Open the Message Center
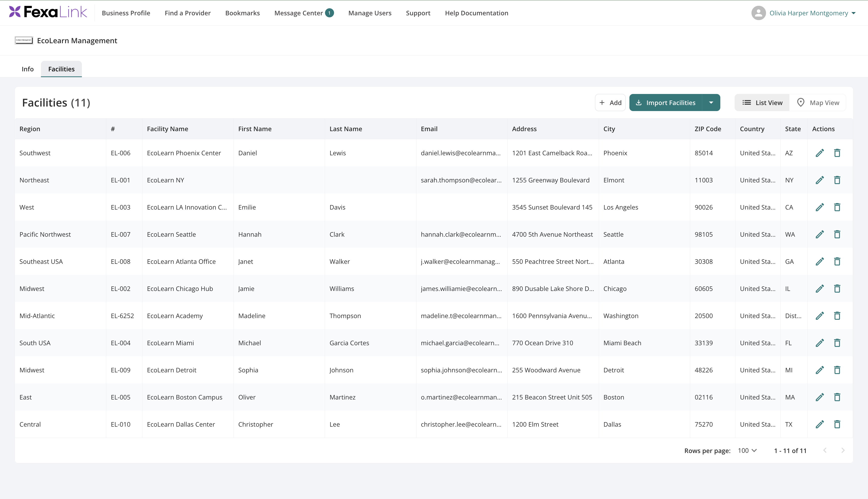868x499 pixels. point(304,13)
